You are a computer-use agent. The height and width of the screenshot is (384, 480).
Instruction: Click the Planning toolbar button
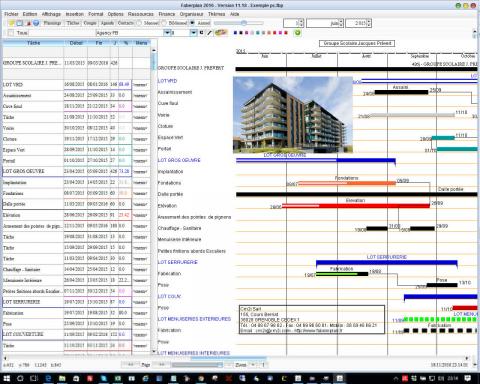52,23
